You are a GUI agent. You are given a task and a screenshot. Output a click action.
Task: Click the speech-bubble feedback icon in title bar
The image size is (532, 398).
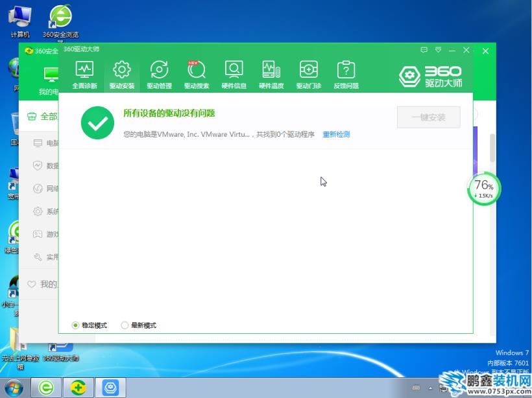(x=424, y=50)
